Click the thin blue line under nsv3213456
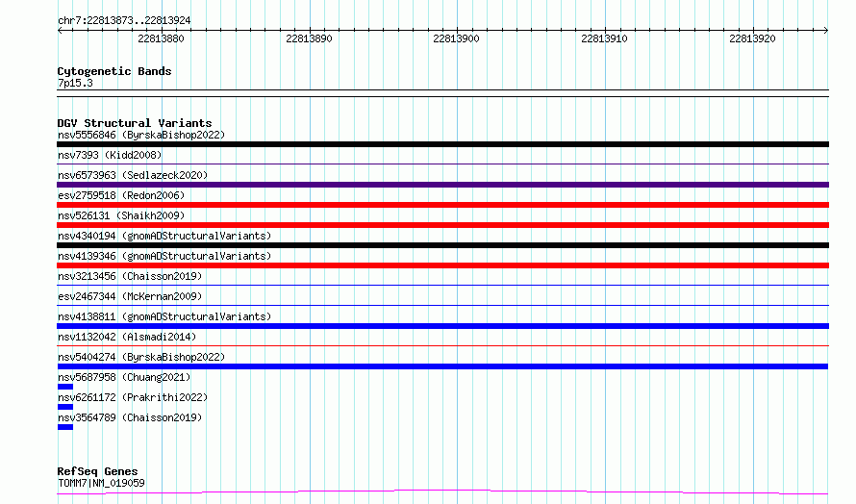 click(442, 286)
